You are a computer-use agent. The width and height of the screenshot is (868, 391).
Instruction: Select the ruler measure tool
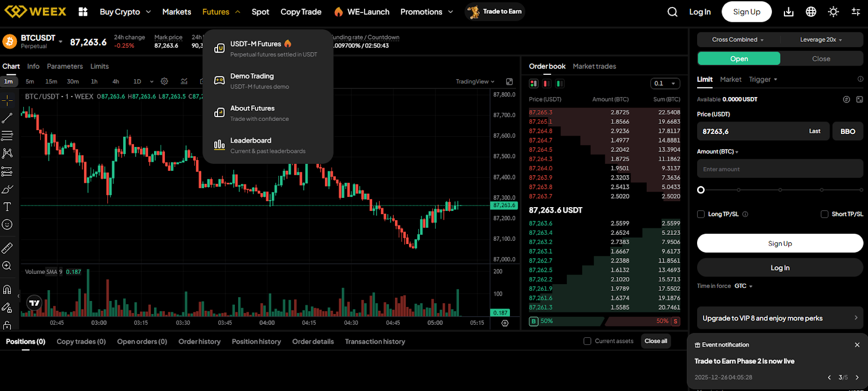(7, 248)
